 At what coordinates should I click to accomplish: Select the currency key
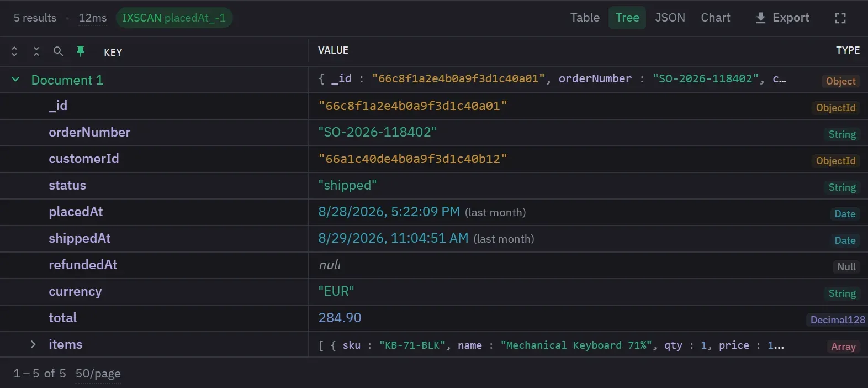coord(75,291)
